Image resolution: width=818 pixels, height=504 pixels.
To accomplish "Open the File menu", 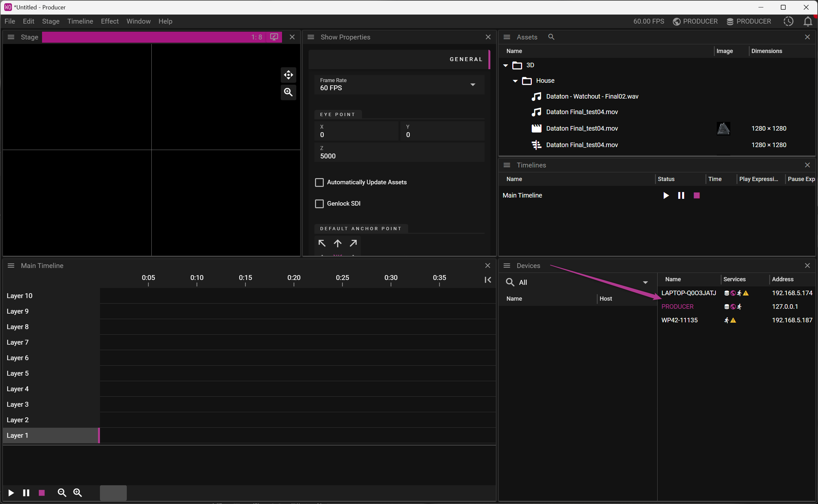I will (10, 21).
